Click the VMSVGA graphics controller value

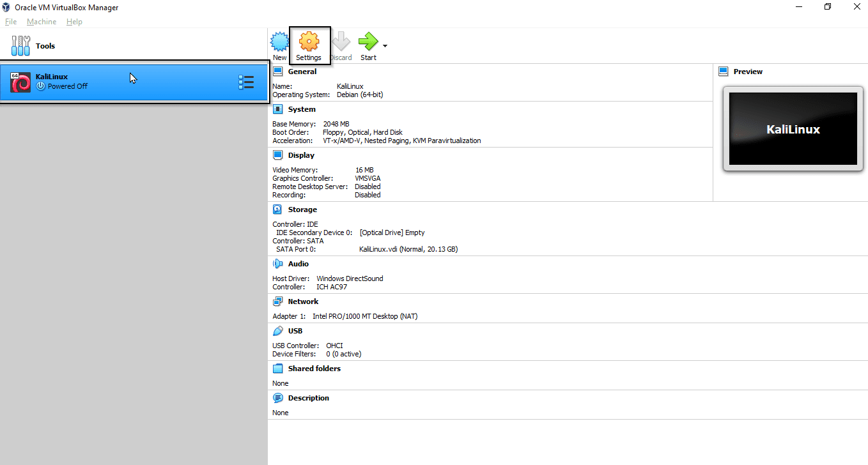pos(368,178)
